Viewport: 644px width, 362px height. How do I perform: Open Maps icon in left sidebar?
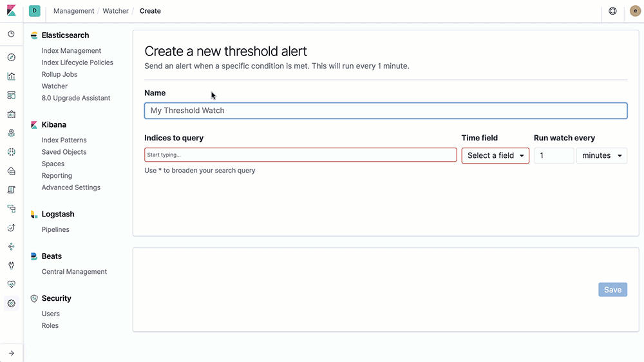pos(12,133)
